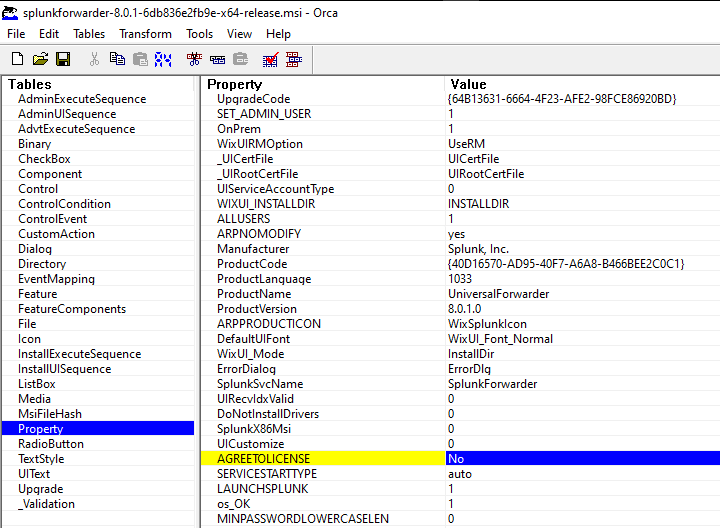Click the Copy Row toolbar icon
The height and width of the screenshot is (528, 720).
[217, 60]
